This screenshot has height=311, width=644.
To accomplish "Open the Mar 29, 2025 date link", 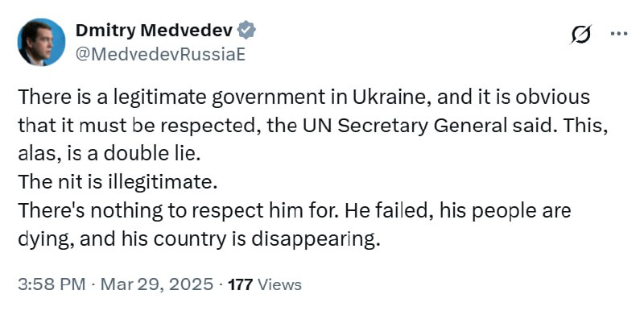I will click(157, 284).
